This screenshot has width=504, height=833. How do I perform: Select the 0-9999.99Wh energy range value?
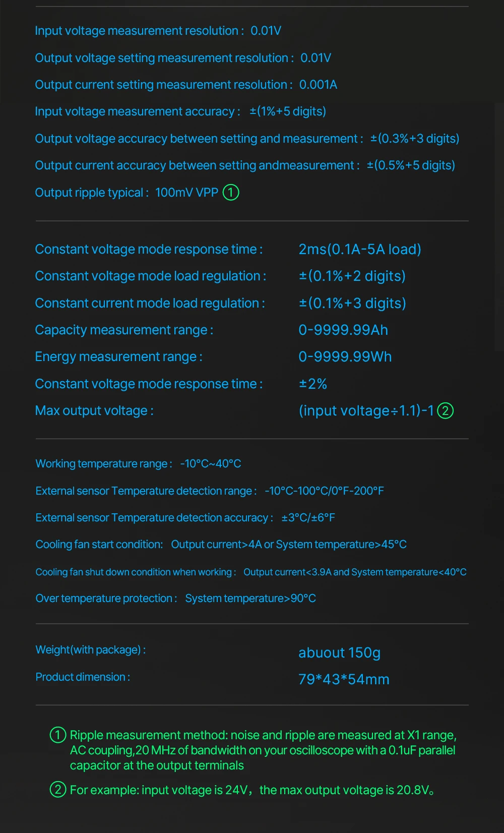345,356
